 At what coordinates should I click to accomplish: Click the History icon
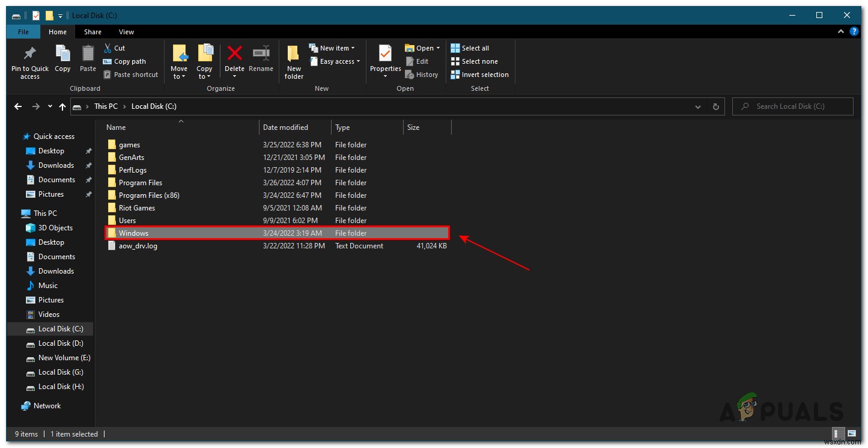coord(422,74)
